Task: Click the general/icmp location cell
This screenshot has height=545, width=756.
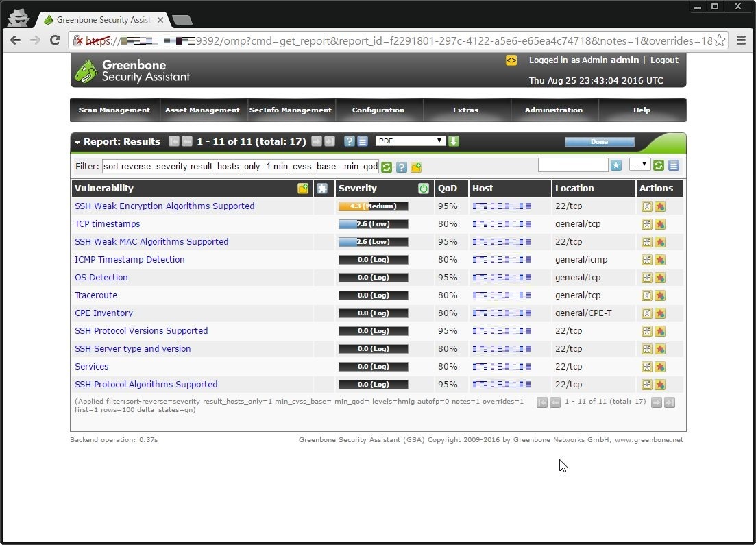Action: coord(581,260)
